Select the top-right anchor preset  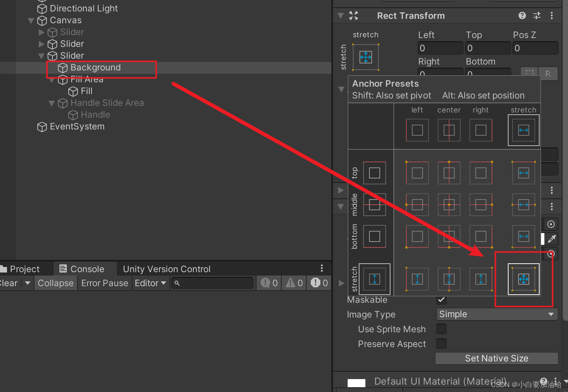(x=481, y=173)
